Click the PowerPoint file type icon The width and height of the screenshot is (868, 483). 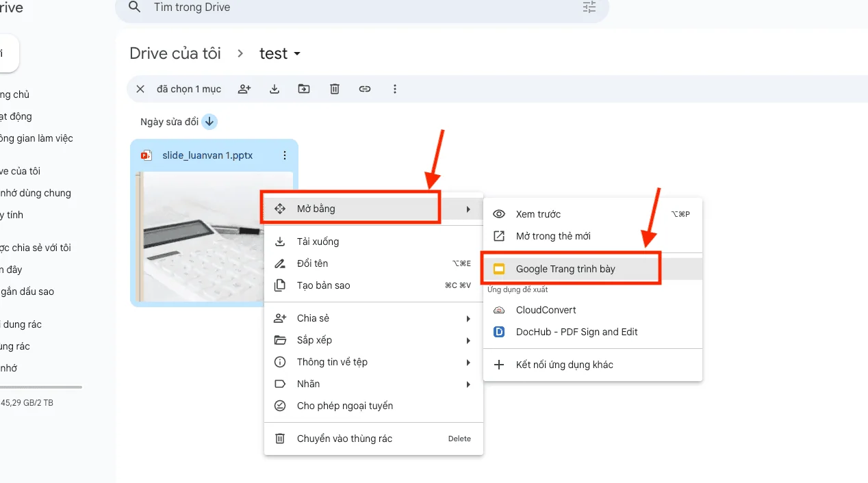pos(146,155)
